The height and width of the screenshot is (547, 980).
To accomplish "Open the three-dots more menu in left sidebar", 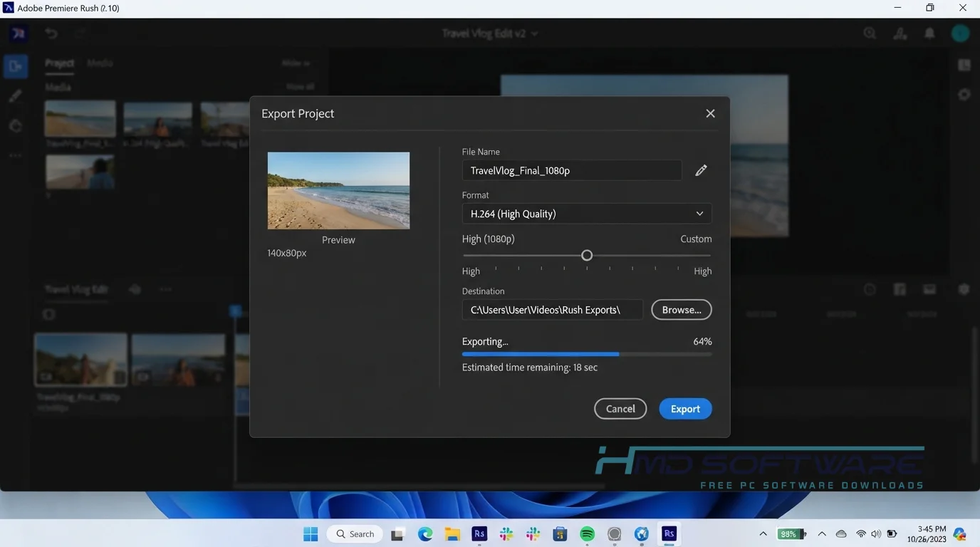I will tap(16, 155).
